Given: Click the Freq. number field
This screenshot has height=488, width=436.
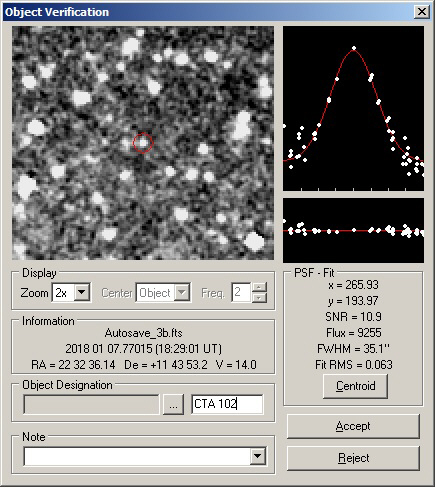Looking at the screenshot, I should 241,293.
